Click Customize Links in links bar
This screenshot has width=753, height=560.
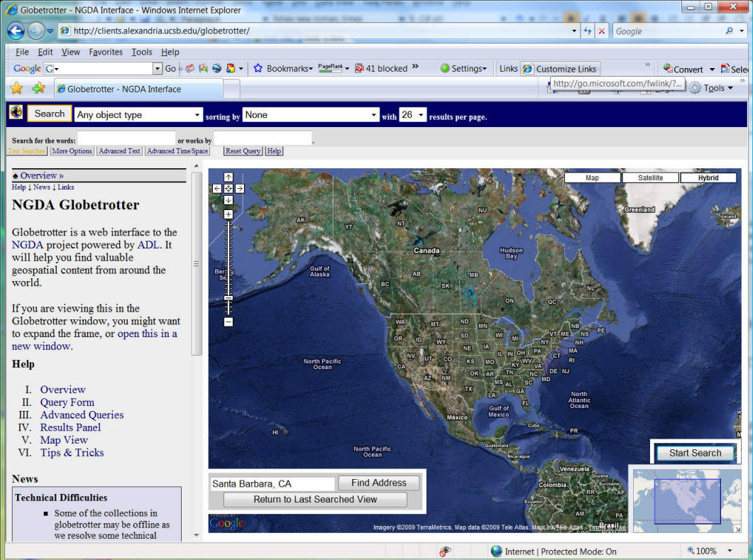561,69
